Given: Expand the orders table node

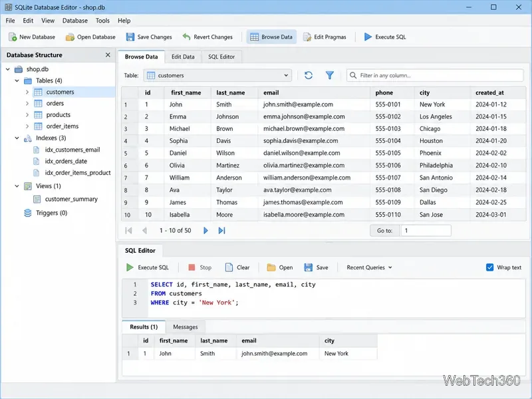Looking at the screenshot, I should click(x=27, y=104).
